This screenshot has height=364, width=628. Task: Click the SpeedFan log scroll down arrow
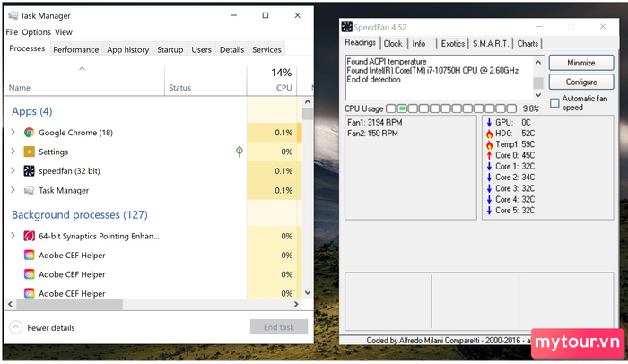[x=538, y=95]
